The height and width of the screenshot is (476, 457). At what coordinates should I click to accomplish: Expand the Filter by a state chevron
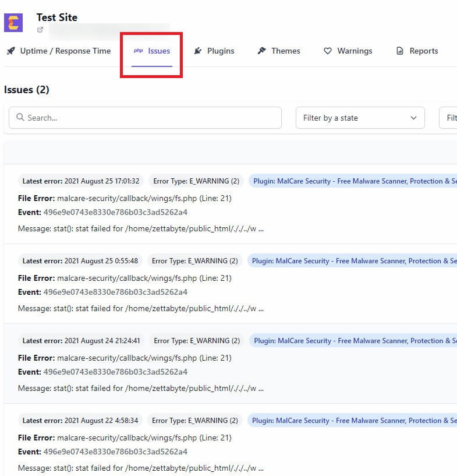point(413,118)
